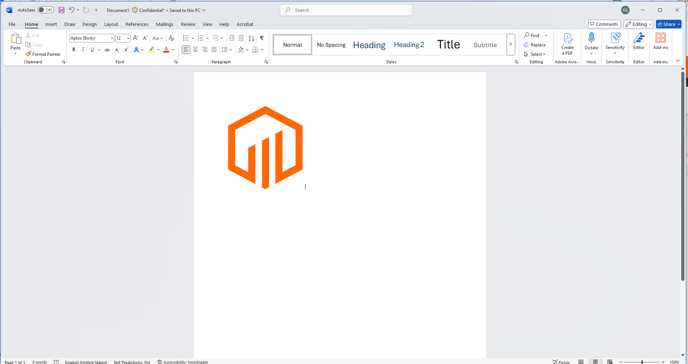Click the Share button

coord(669,24)
